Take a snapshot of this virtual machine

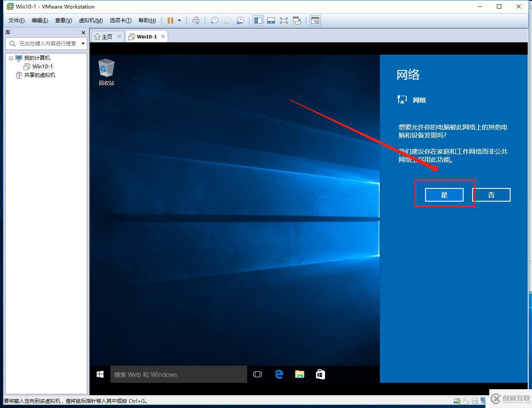tap(214, 20)
